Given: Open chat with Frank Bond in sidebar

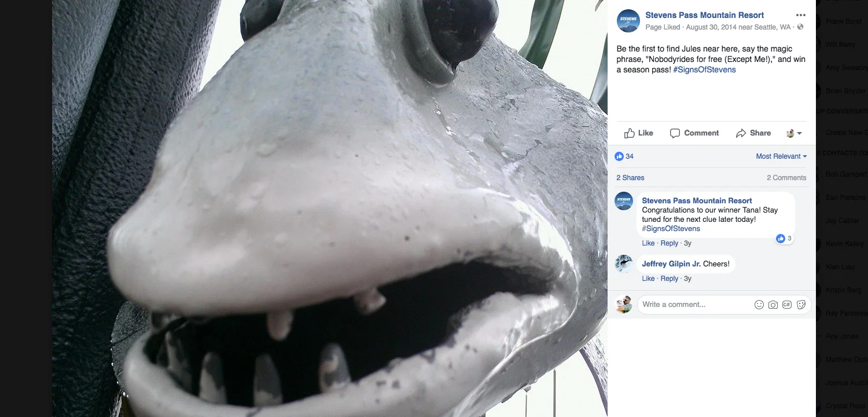Looking at the screenshot, I should pos(844,21).
